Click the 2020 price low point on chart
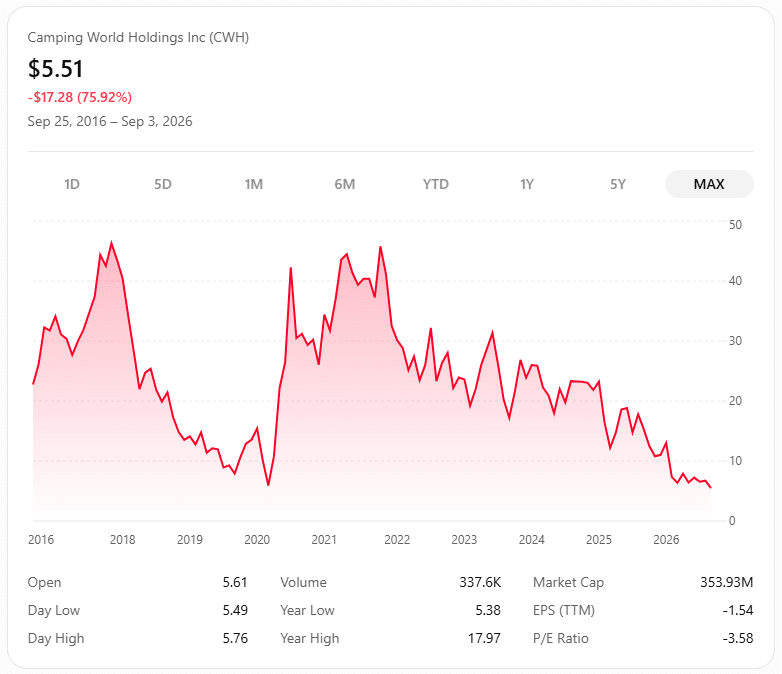Viewport: 782px width, 674px height. 268,484
